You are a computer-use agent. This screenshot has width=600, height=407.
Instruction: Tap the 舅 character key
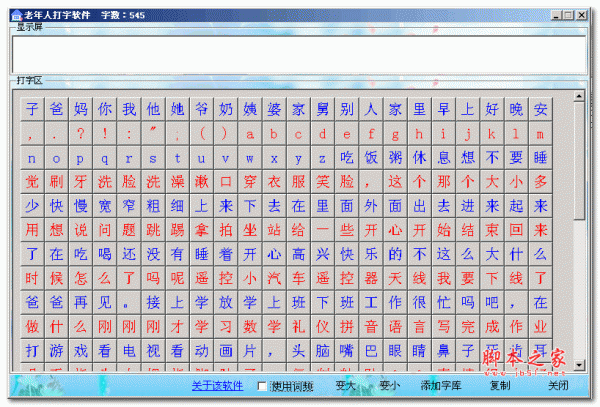click(323, 109)
